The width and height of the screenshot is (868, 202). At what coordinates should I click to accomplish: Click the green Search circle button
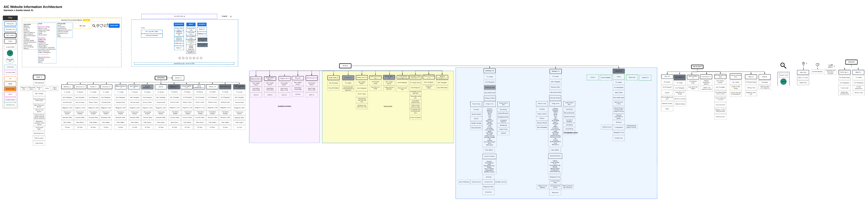783,82
